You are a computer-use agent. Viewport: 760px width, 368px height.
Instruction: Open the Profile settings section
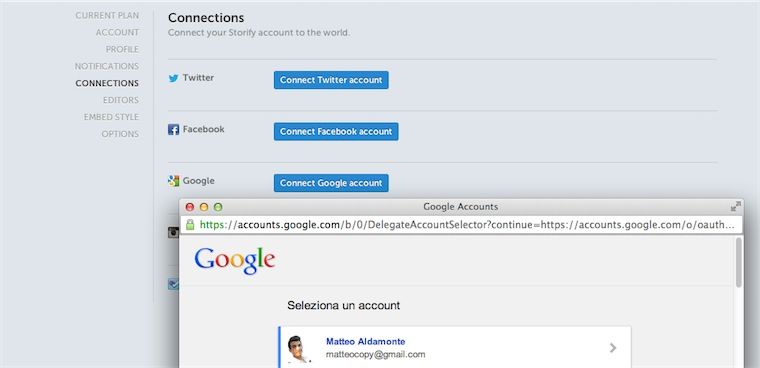(122, 49)
